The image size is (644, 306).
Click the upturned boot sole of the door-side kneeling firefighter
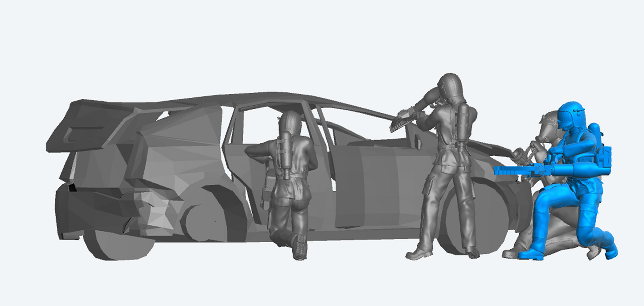point(299,248)
